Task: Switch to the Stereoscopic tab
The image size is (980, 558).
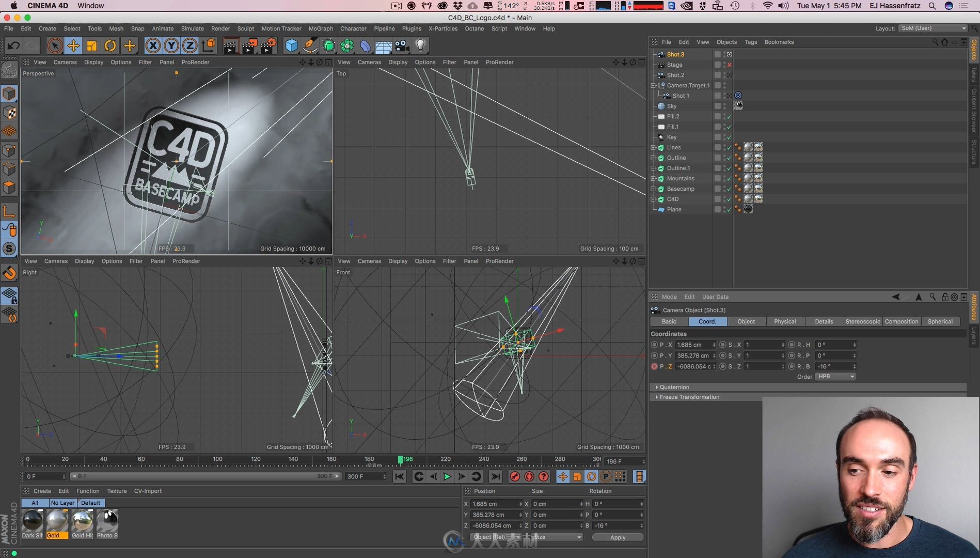Action: click(863, 321)
